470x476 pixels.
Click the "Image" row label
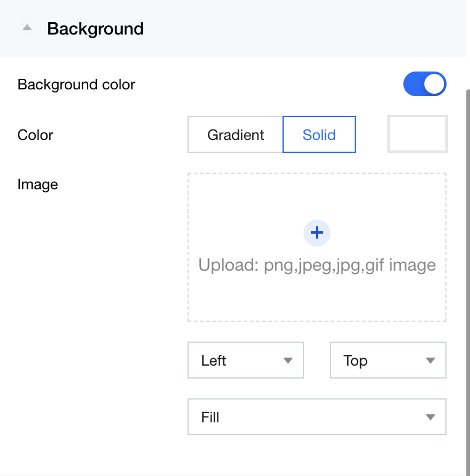point(38,184)
